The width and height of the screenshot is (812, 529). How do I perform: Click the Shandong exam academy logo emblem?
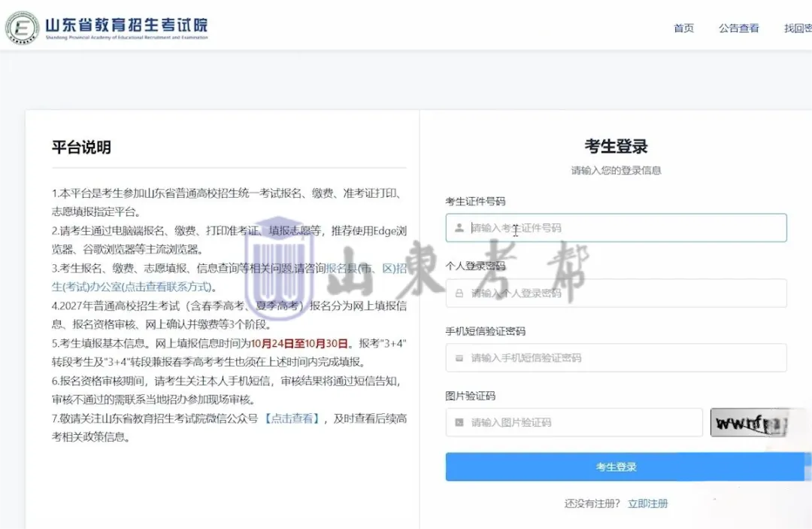click(x=23, y=27)
